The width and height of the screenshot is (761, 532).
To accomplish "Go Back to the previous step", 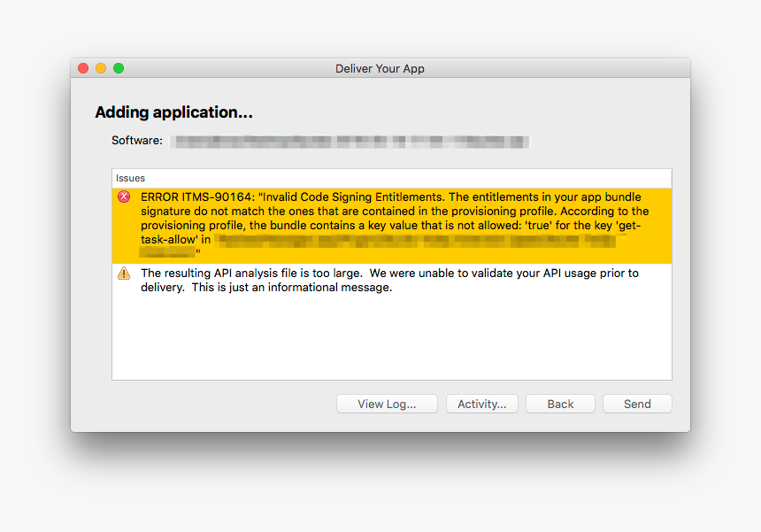I will [x=560, y=404].
